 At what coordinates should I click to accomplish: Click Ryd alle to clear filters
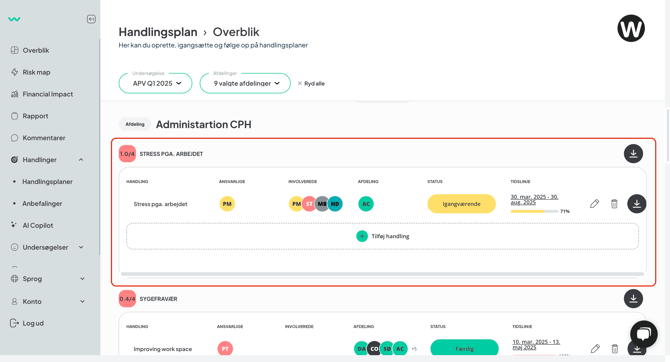pyautogui.click(x=311, y=83)
